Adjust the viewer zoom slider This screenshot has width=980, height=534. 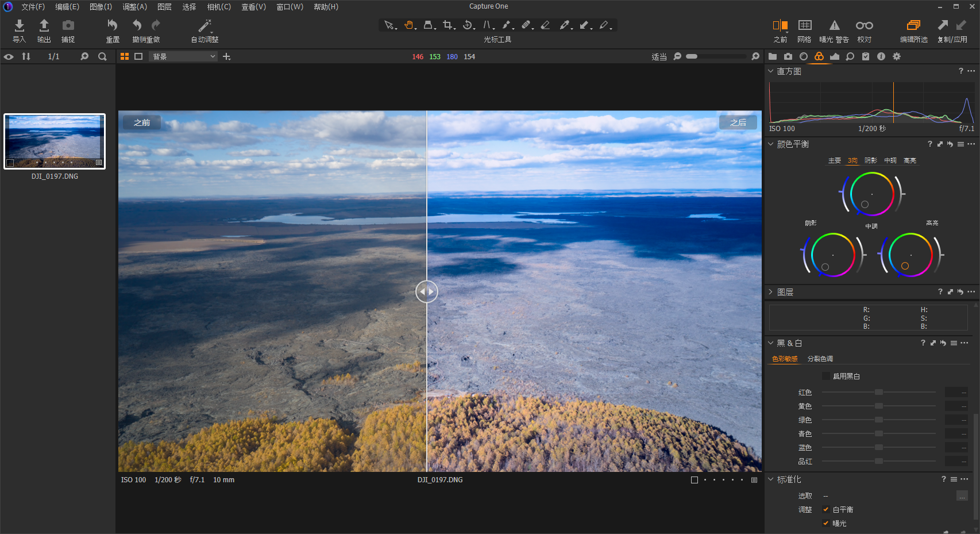716,56
